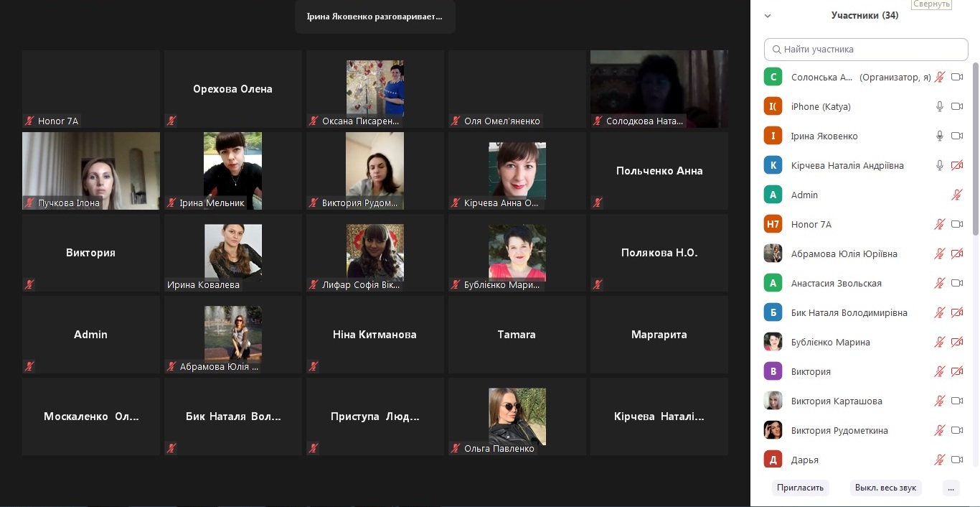
Task: Click the camera icon for Honor 7A in list
Action: click(956, 224)
